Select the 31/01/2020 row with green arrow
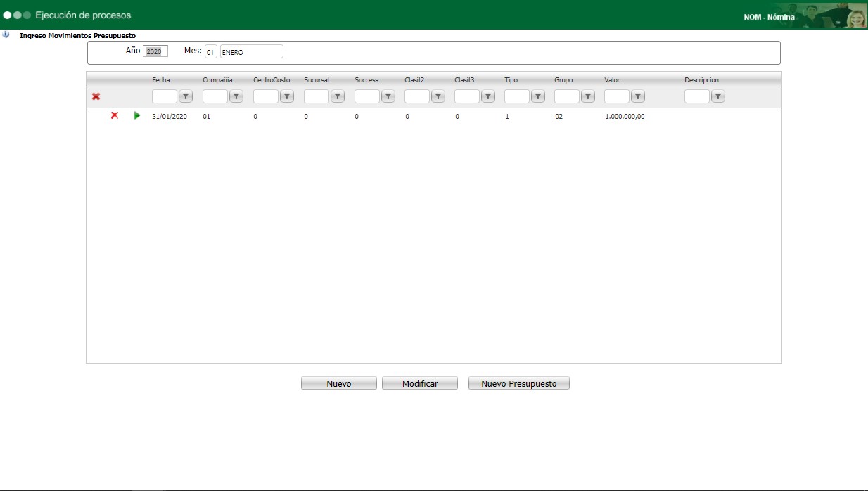868x491 pixels. (x=136, y=115)
